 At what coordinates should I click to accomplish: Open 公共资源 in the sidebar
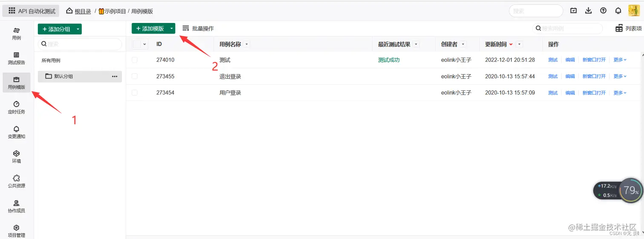point(17,182)
